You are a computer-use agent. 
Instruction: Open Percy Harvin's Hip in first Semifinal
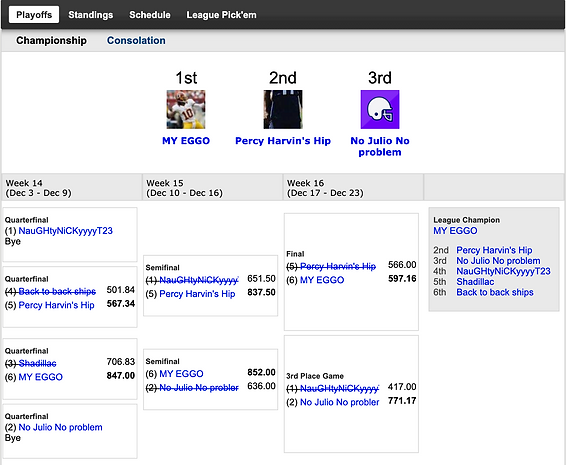(x=197, y=294)
